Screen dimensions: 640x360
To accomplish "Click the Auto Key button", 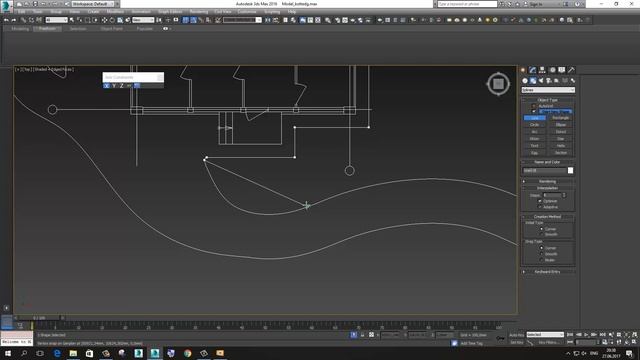I will point(517,335).
